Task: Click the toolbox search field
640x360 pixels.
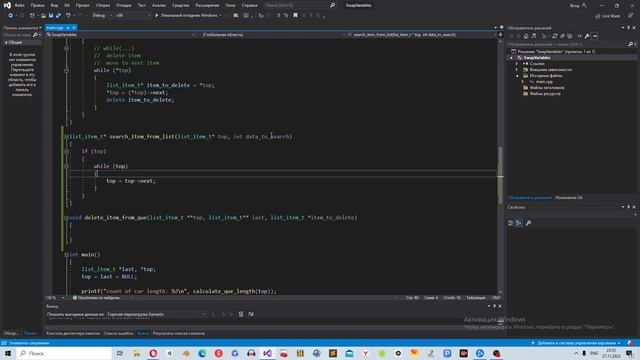Action: point(20,35)
